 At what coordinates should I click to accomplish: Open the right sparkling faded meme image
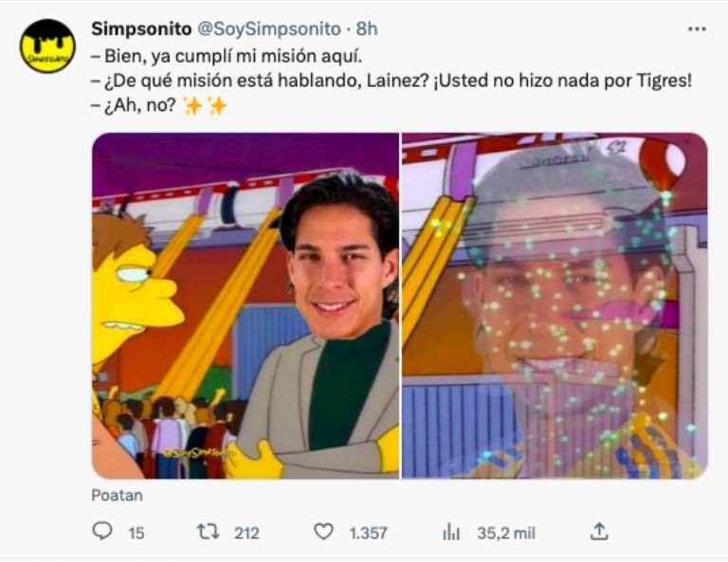tap(554, 305)
